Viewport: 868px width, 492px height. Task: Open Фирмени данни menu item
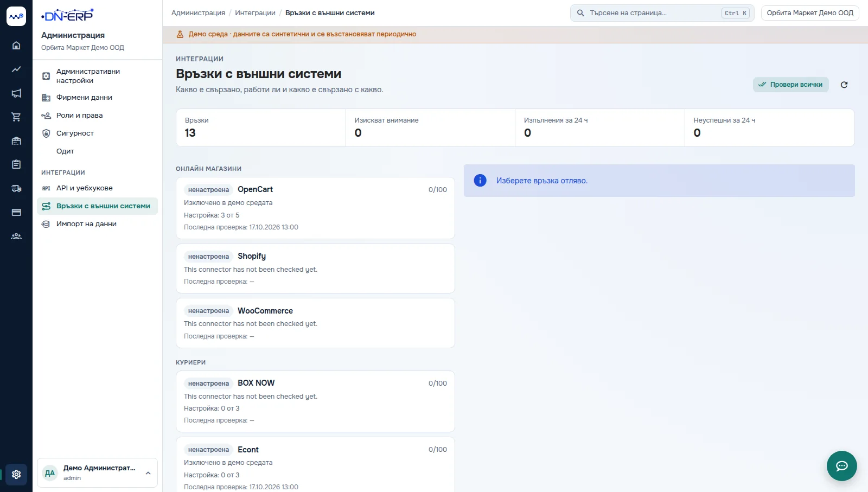[97, 98]
